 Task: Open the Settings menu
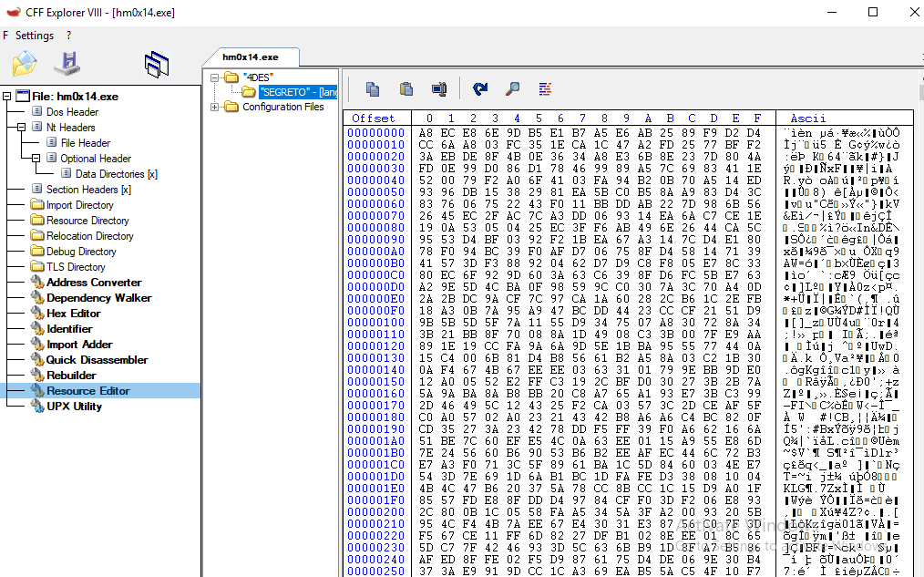[x=35, y=36]
